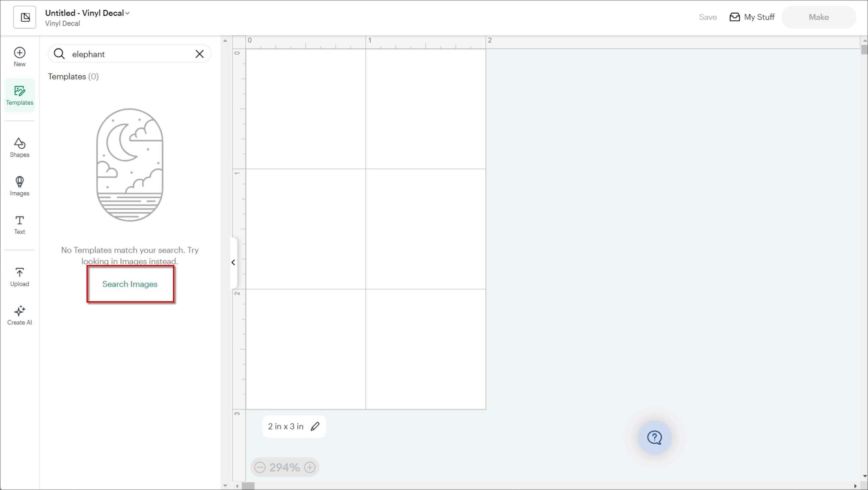Click the help chat bubble icon
Screen dimensions: 868x490
click(x=654, y=437)
